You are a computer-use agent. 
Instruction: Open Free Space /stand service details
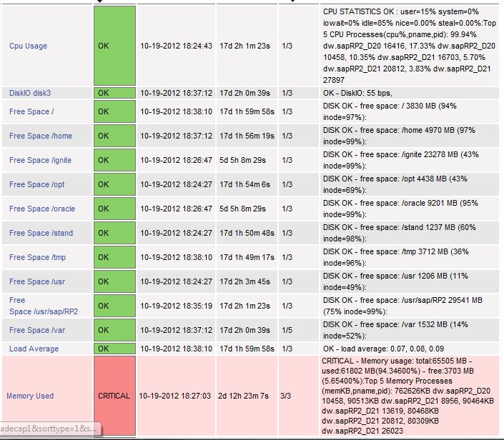41,233
